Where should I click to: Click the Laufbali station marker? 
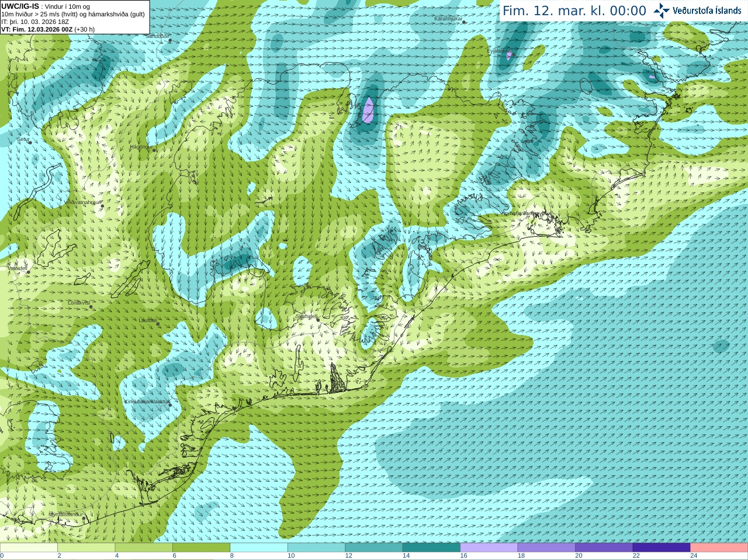tap(158, 324)
